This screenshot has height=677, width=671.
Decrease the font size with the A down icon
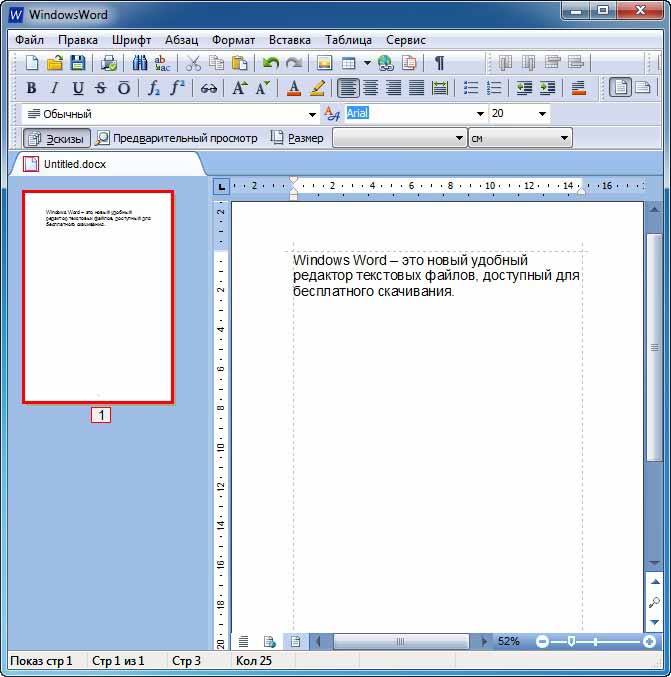(x=263, y=88)
